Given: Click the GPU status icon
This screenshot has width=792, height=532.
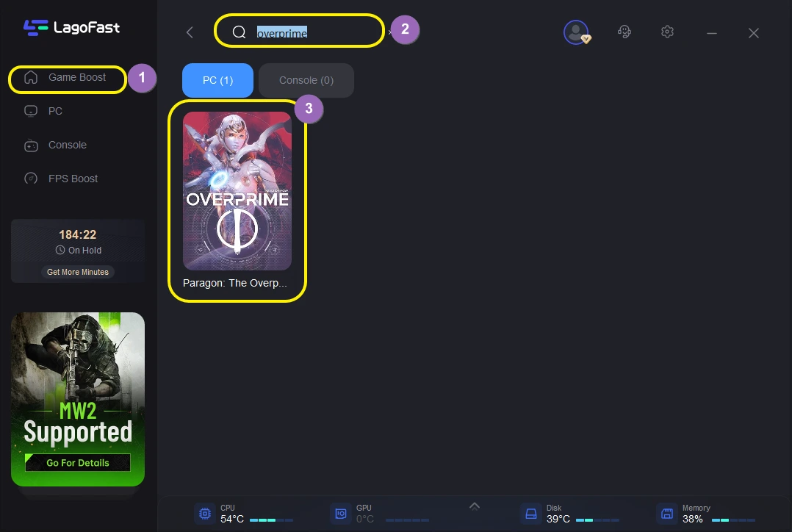Looking at the screenshot, I should (x=341, y=513).
